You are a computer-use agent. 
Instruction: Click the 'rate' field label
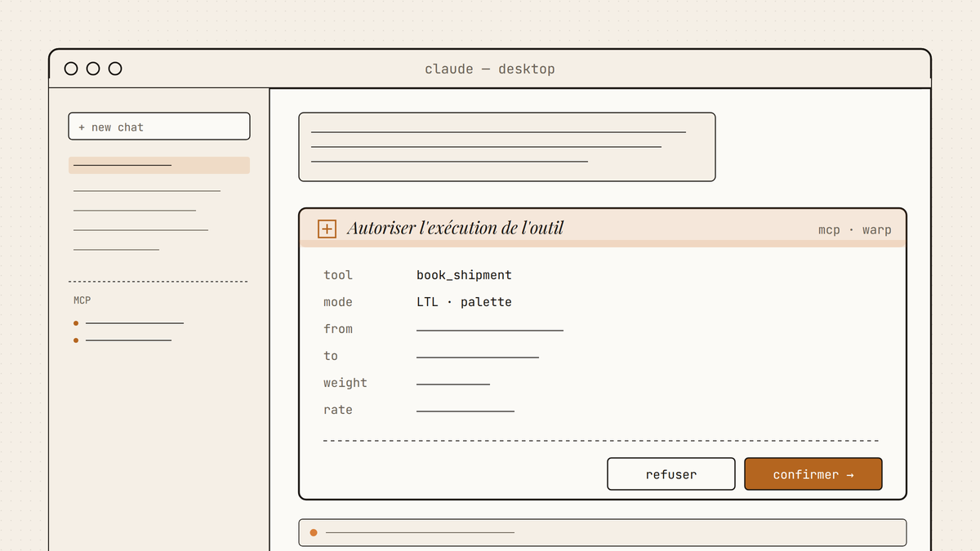click(x=338, y=410)
